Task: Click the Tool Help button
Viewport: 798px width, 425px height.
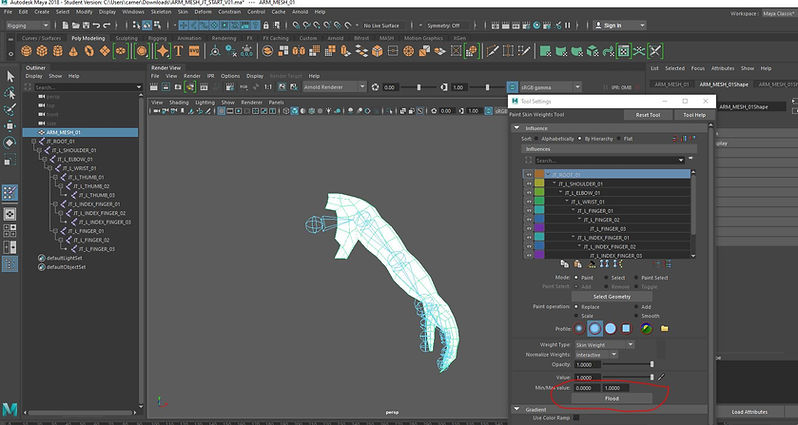Action: (694, 115)
